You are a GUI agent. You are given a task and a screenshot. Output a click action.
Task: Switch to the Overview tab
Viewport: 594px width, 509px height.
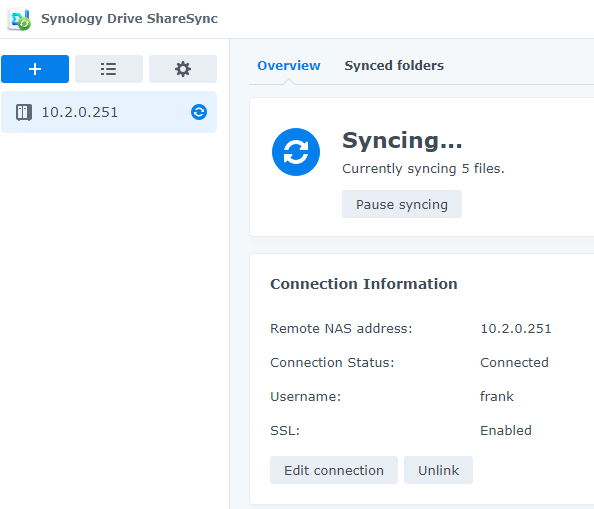click(289, 66)
